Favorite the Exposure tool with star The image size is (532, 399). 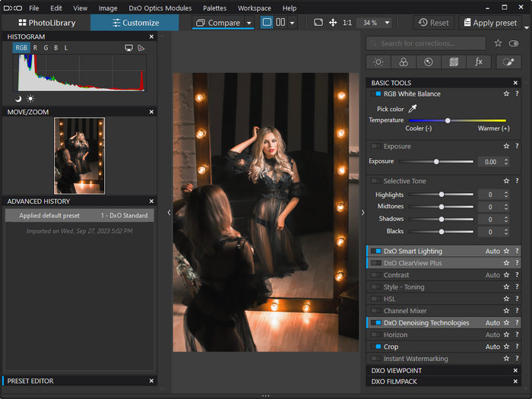click(506, 147)
